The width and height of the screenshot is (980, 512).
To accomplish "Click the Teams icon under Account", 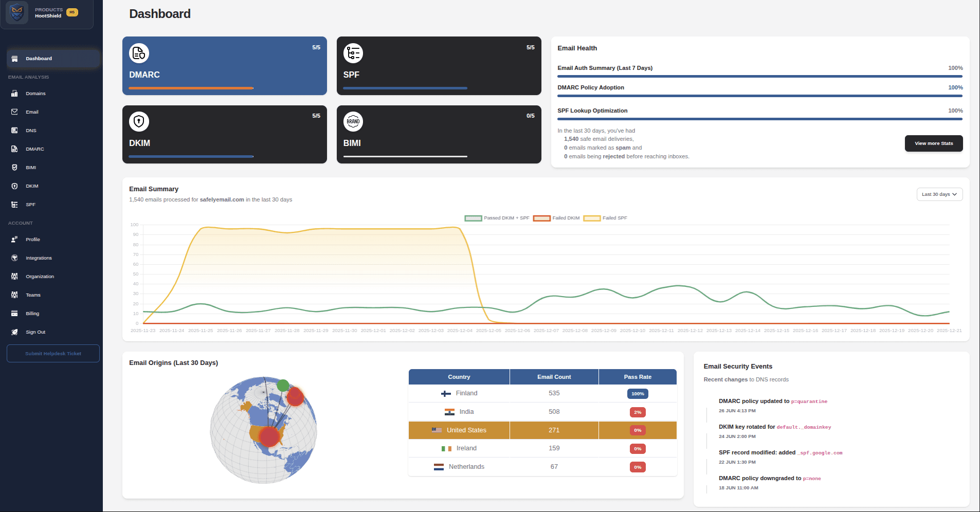I will click(x=15, y=295).
